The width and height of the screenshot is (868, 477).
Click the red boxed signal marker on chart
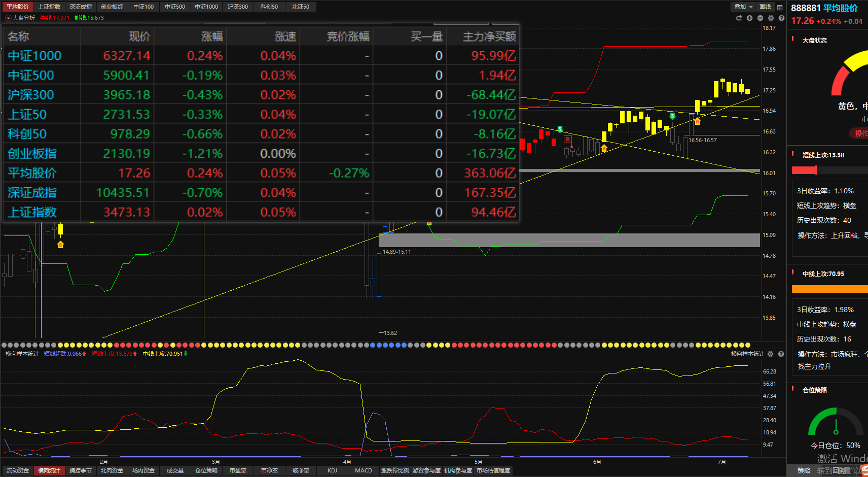pyautogui.click(x=568, y=139)
